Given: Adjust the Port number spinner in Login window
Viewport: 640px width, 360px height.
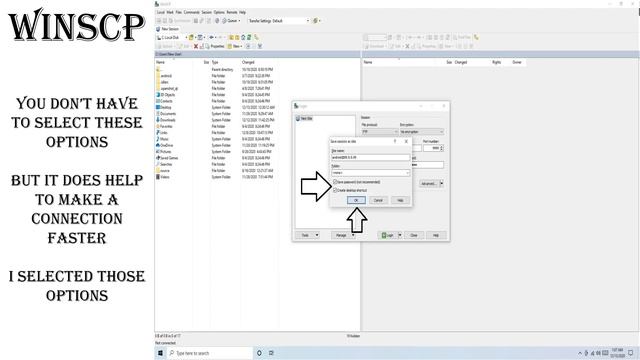Looking at the screenshot, I should [x=442, y=148].
